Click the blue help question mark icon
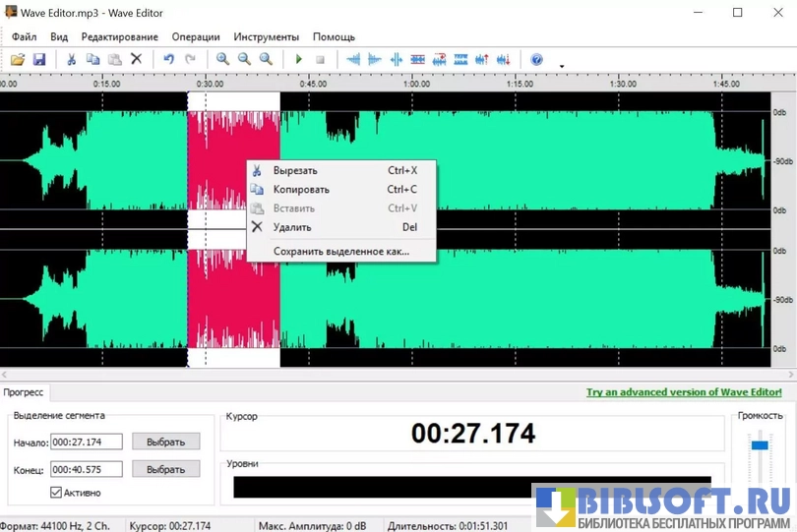797x532 pixels. [536, 59]
